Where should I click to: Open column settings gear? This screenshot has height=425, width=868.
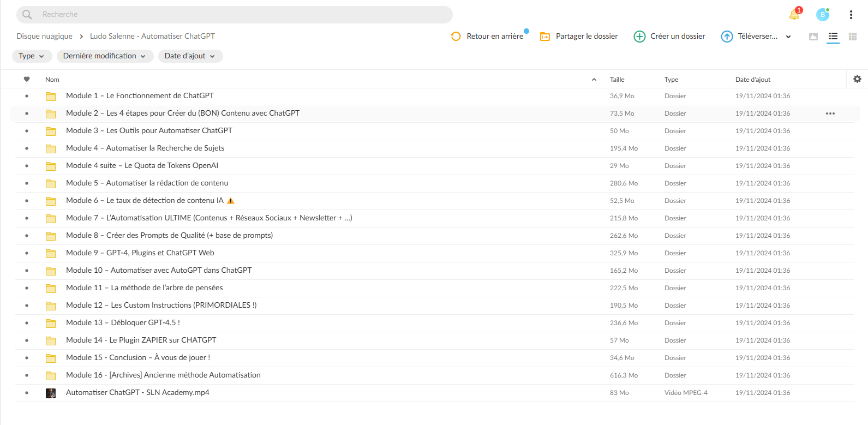(x=857, y=79)
